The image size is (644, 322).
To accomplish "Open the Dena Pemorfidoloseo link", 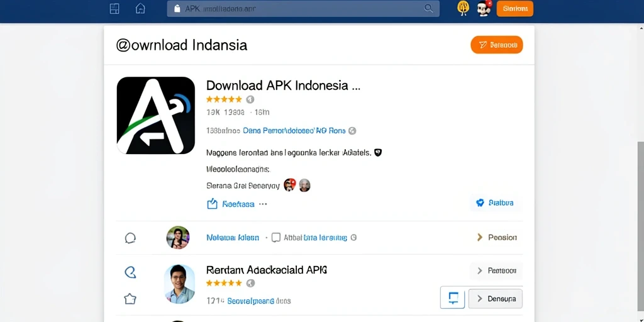I will [x=294, y=131].
